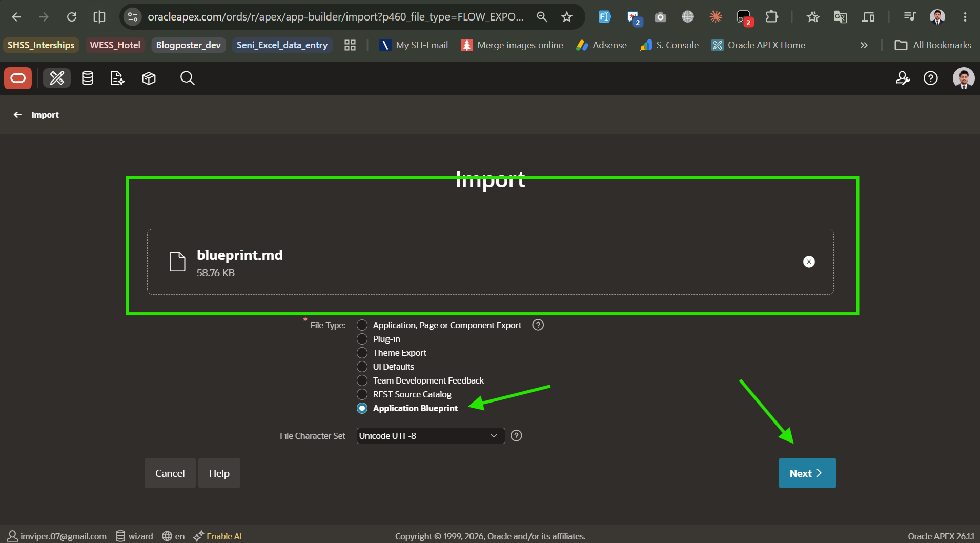Screen dimensions: 980x543
Task: Open the Team Development icon
Action: (x=117, y=78)
